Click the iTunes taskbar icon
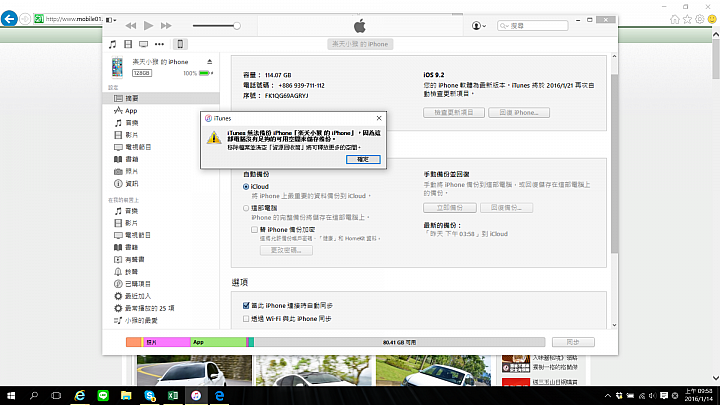The image size is (720, 405). point(196,395)
